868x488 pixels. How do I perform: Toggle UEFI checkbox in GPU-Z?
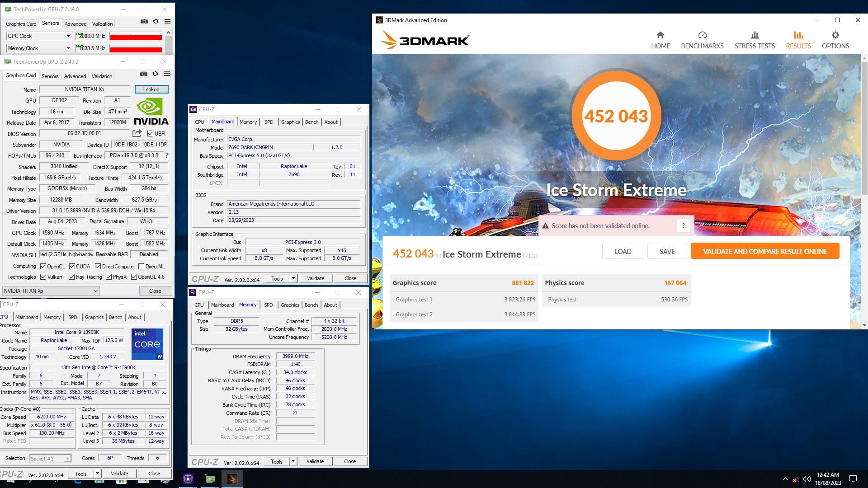coord(151,133)
